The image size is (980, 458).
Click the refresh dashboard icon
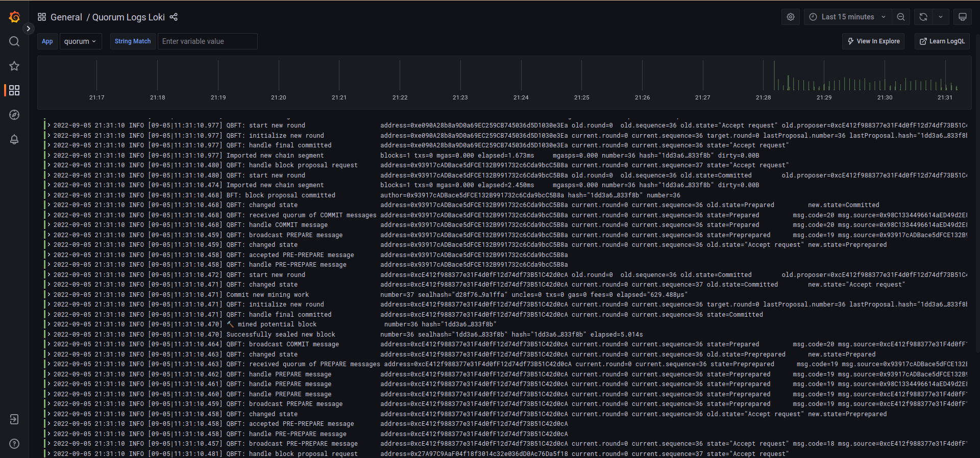pyautogui.click(x=923, y=17)
